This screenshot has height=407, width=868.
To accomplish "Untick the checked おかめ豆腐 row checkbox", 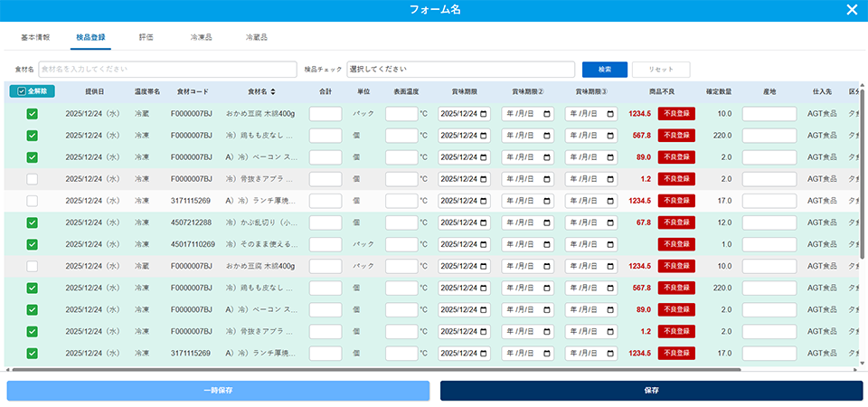I will 33,114.
